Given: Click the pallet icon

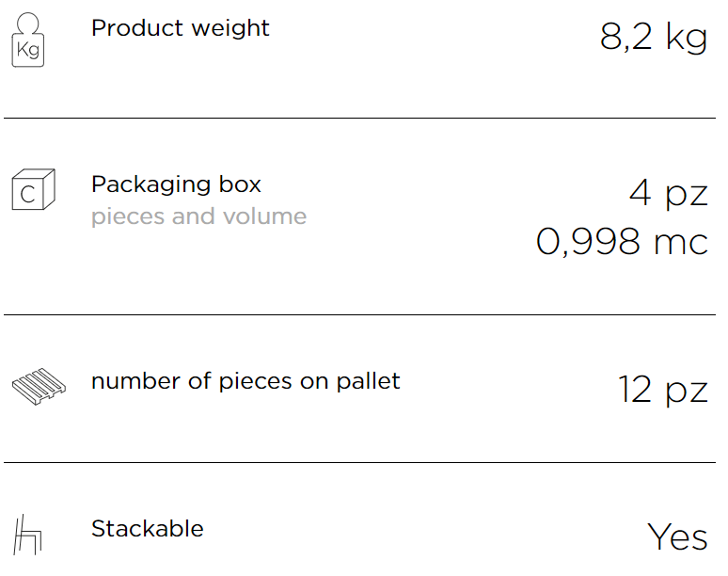Looking at the screenshot, I should [x=39, y=387].
